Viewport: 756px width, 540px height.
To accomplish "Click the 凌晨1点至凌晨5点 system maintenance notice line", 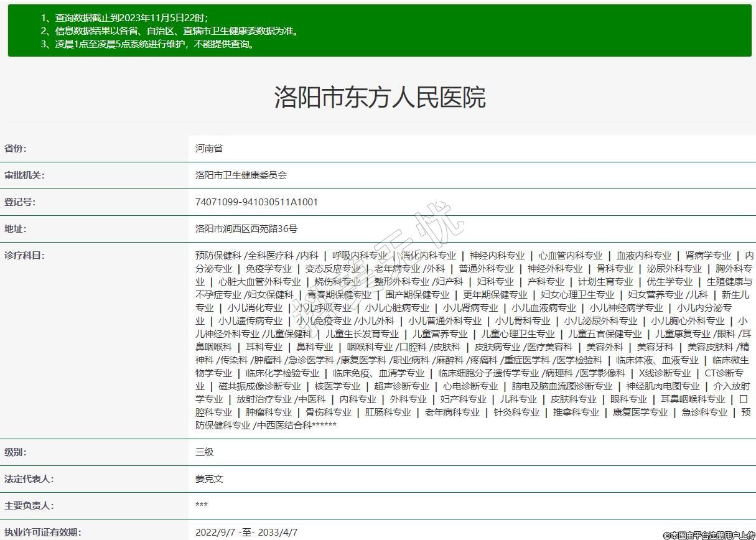I will pos(148,44).
